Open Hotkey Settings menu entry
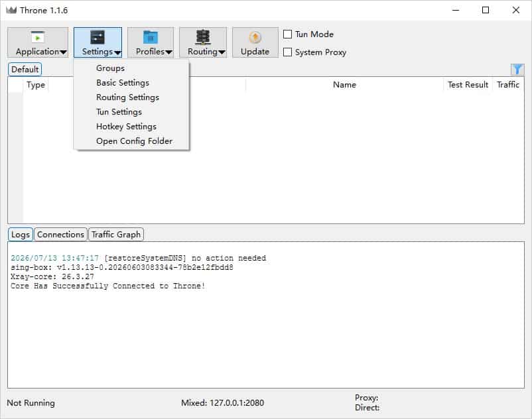Image resolution: width=532 pixels, height=419 pixels. tap(131, 127)
